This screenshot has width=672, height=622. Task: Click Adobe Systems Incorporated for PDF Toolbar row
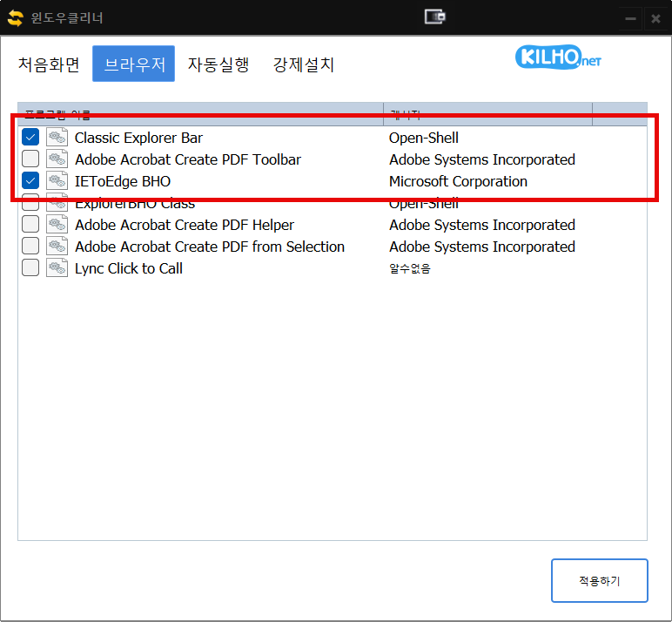[481, 159]
